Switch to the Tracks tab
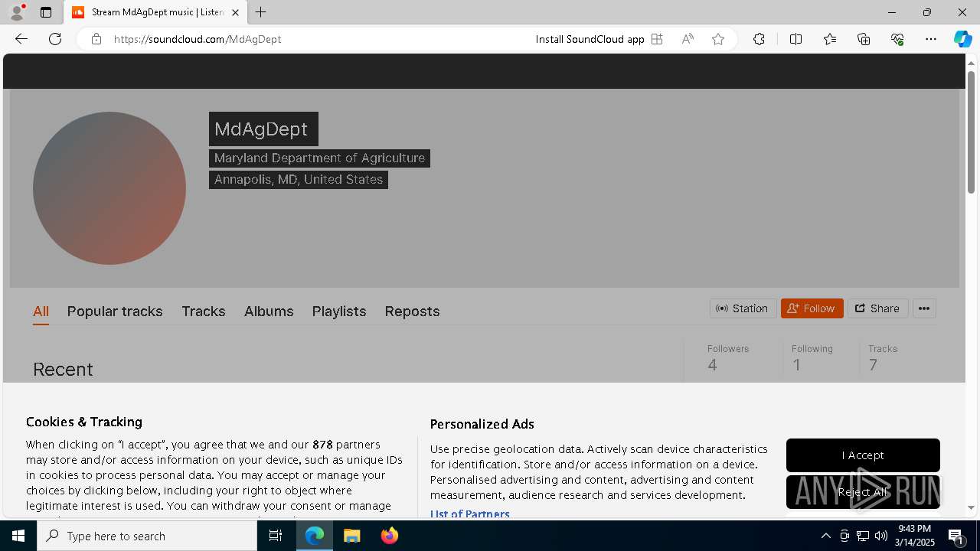This screenshot has width=980, height=551. pyautogui.click(x=204, y=311)
